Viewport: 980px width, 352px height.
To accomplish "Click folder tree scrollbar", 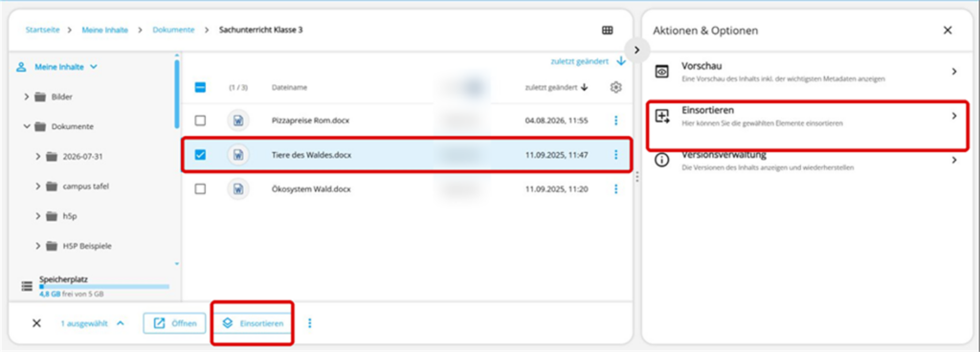I will click(177, 94).
